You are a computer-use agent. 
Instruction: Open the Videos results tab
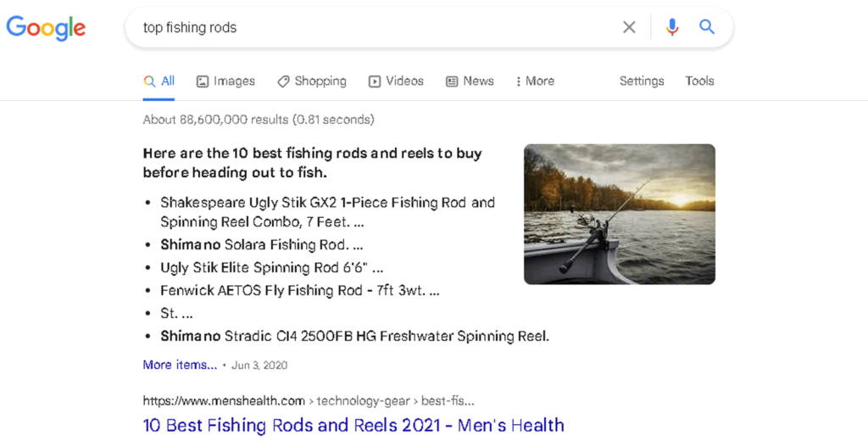tap(404, 81)
